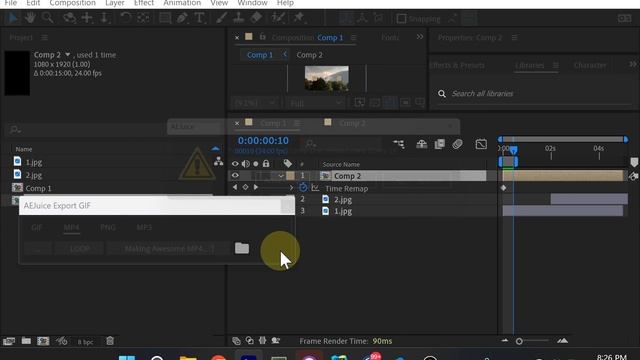
Task: Click interpret footage icon in Project panel
Action: [x=9, y=341]
